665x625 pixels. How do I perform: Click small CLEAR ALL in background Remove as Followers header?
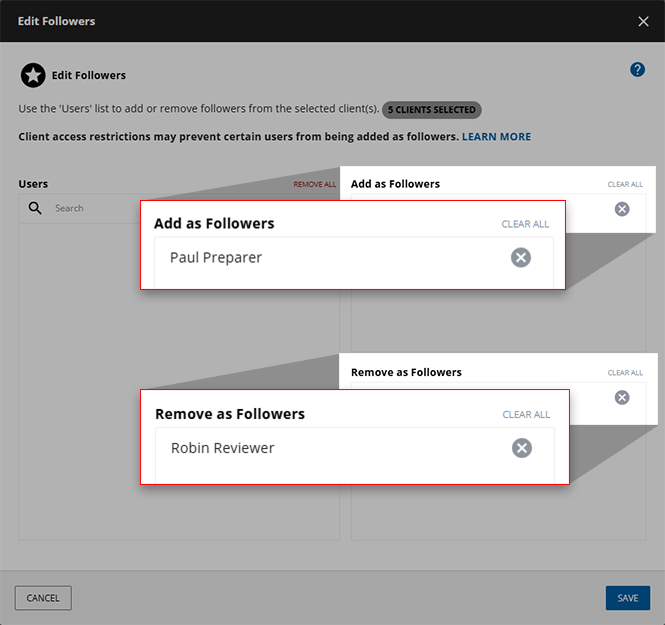click(625, 373)
